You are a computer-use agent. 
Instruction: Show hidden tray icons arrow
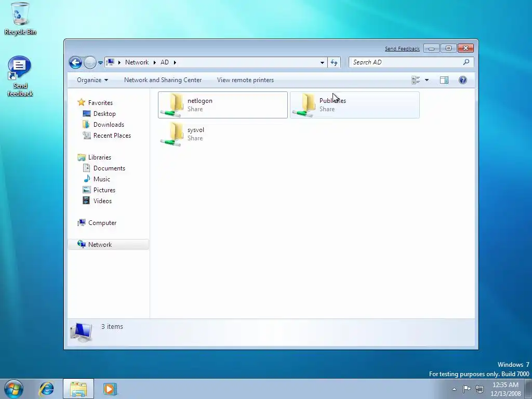click(x=454, y=389)
